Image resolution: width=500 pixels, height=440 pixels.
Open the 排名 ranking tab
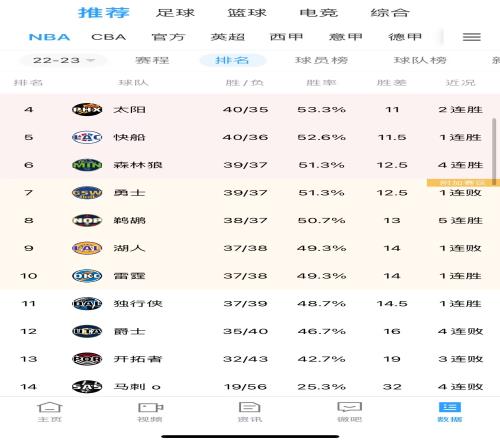tap(232, 60)
